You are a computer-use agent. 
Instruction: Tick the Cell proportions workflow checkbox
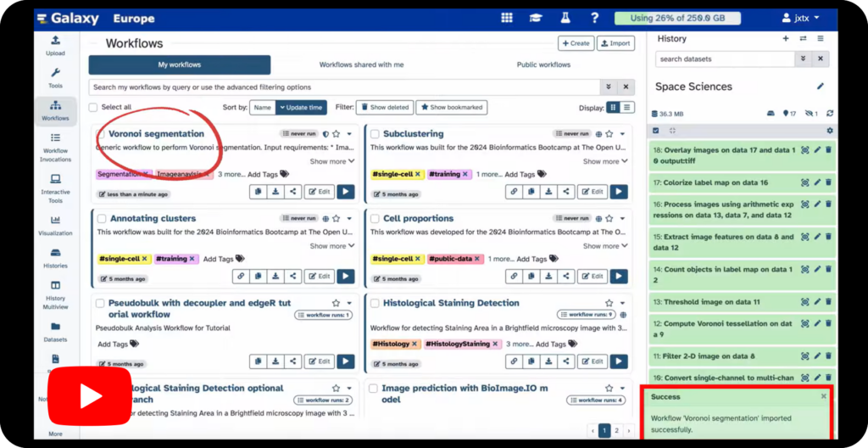pyautogui.click(x=375, y=219)
